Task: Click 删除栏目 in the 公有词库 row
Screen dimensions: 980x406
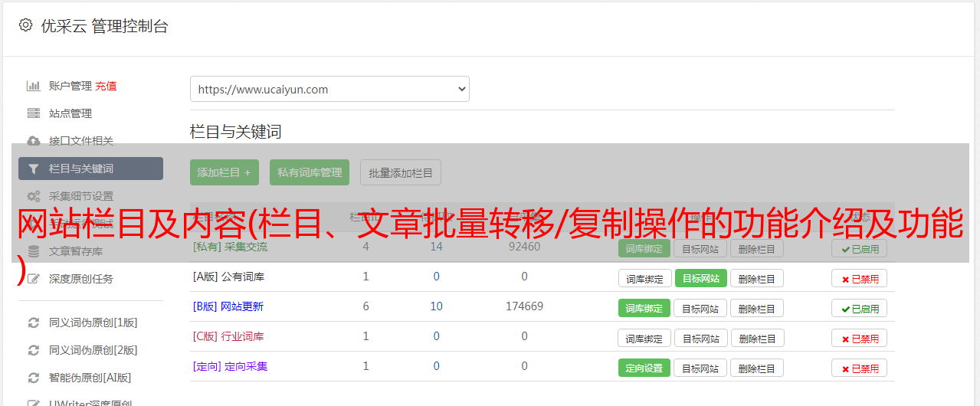Action: (x=757, y=279)
